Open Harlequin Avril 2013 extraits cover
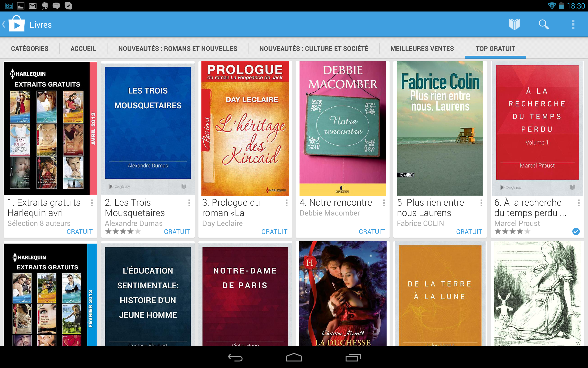The height and width of the screenshot is (368, 588). point(51,129)
